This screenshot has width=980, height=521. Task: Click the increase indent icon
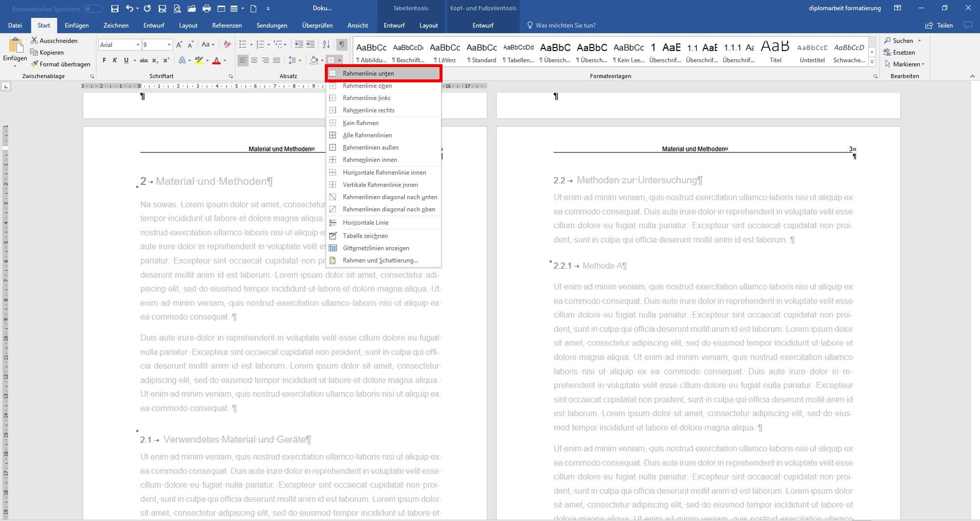pyautogui.click(x=310, y=45)
